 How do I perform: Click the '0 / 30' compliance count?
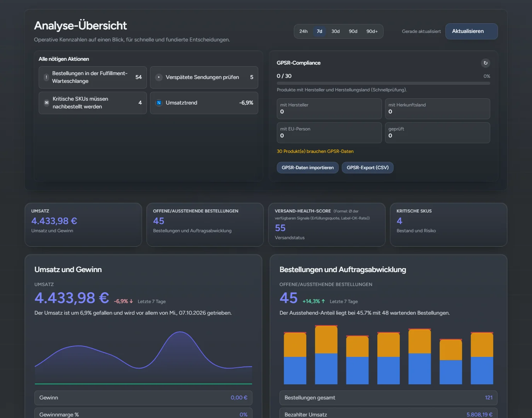click(284, 76)
